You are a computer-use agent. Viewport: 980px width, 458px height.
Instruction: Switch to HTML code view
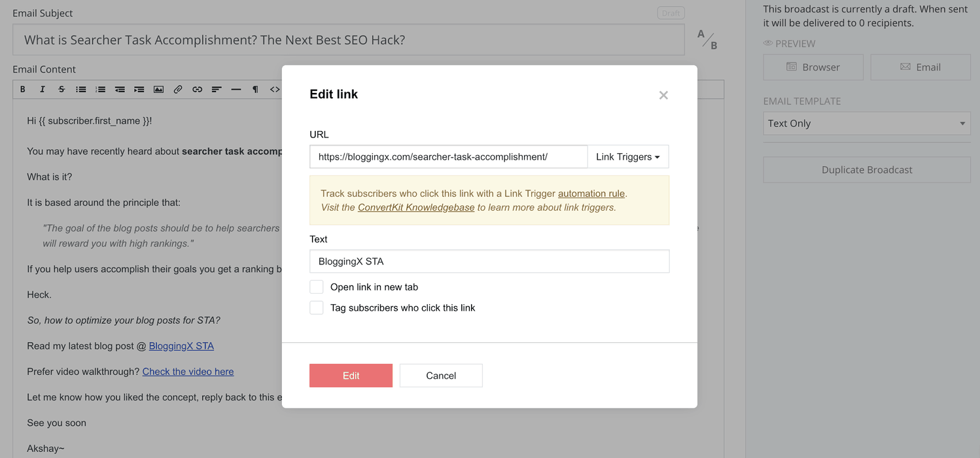click(275, 89)
